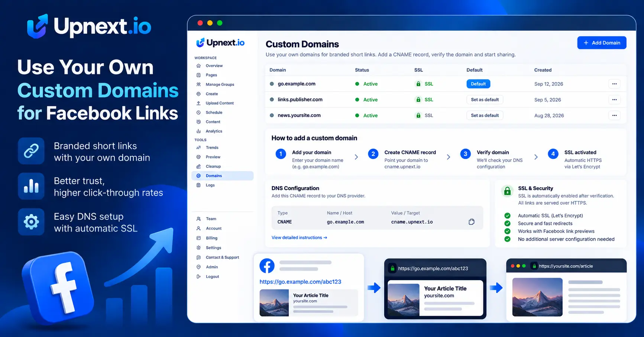Image resolution: width=644 pixels, height=337 pixels.
Task: Click the Upload Content icon
Action: pyautogui.click(x=198, y=103)
